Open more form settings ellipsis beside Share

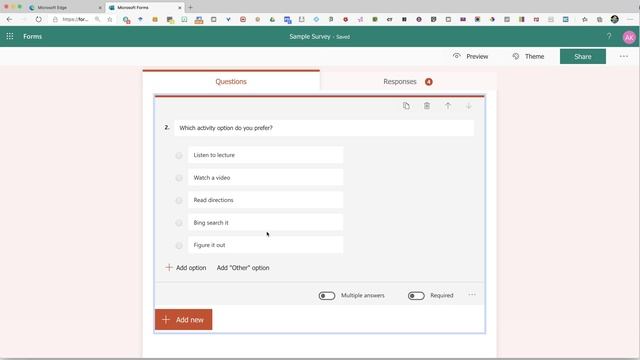tap(624, 56)
